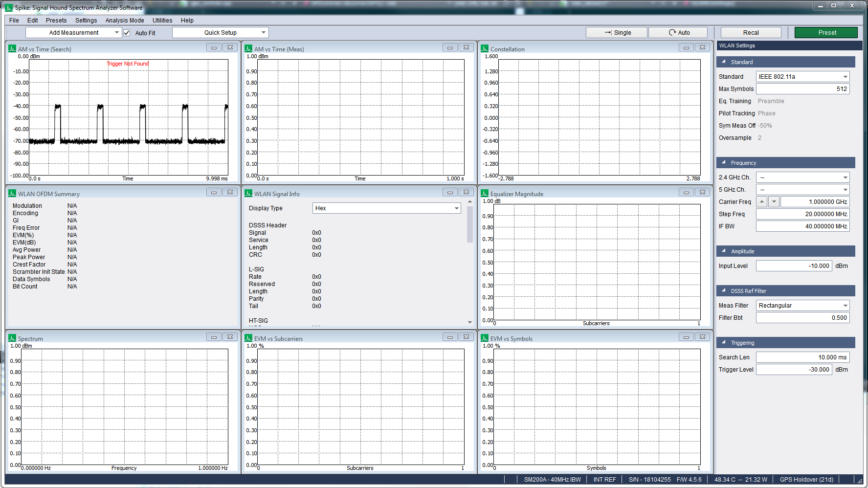Viewport: 868px width, 488px height.
Task: Click the Filter Bbt value field
Action: 802,317
